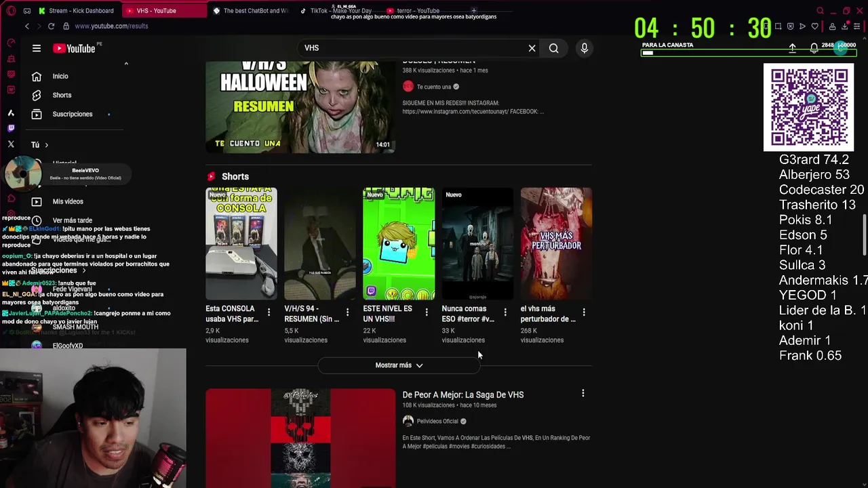The height and width of the screenshot is (488, 868).
Task: Grab the page vertical scrollbar
Action: [x=864, y=235]
